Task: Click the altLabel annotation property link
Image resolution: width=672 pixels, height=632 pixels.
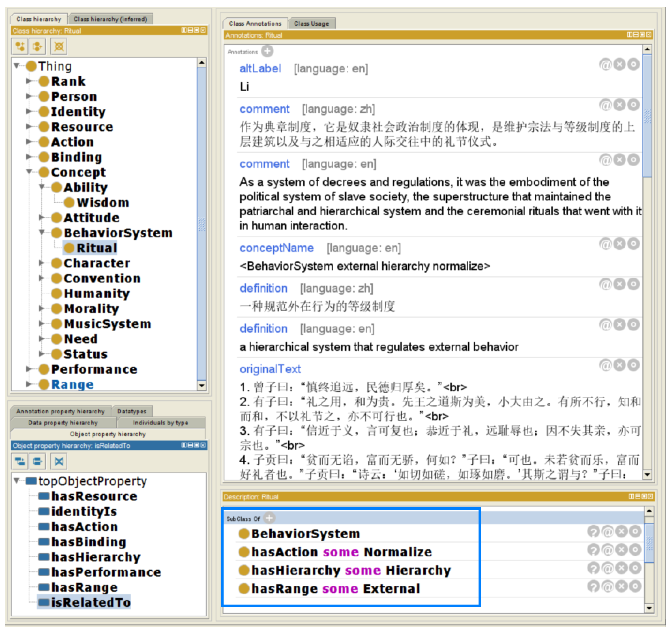Action: [x=260, y=69]
